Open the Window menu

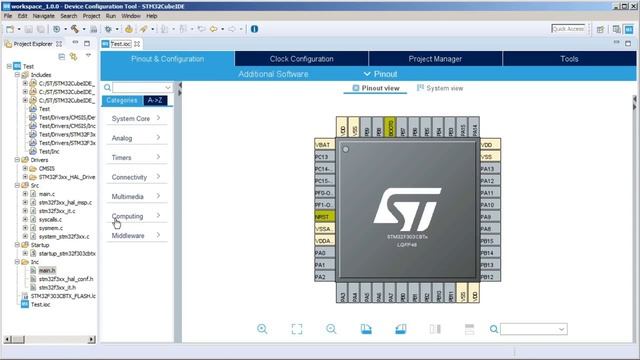[x=131, y=16]
